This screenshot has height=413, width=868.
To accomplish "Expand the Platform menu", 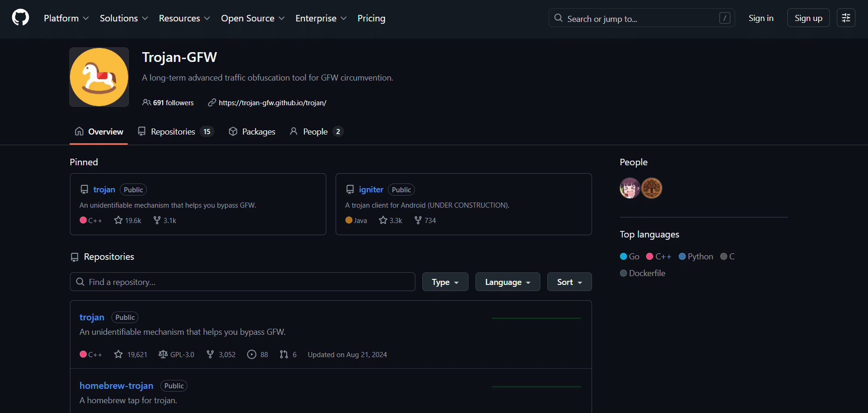I will tap(66, 18).
